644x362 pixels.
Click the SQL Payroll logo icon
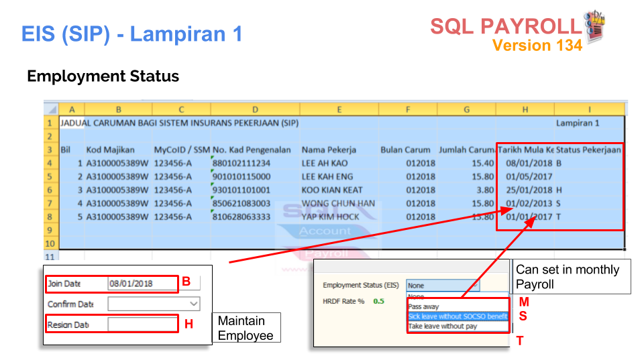[595, 27]
